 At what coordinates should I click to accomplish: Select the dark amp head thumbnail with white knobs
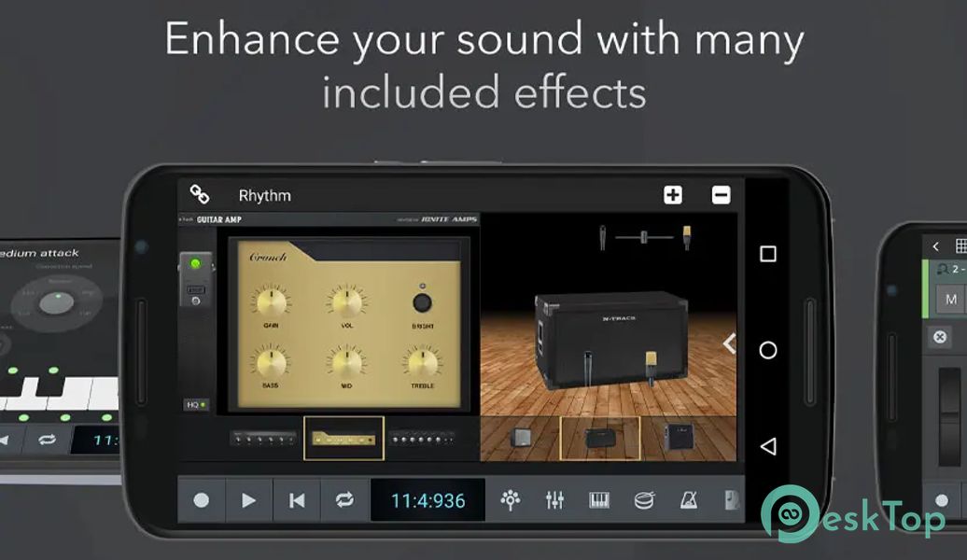click(x=423, y=439)
